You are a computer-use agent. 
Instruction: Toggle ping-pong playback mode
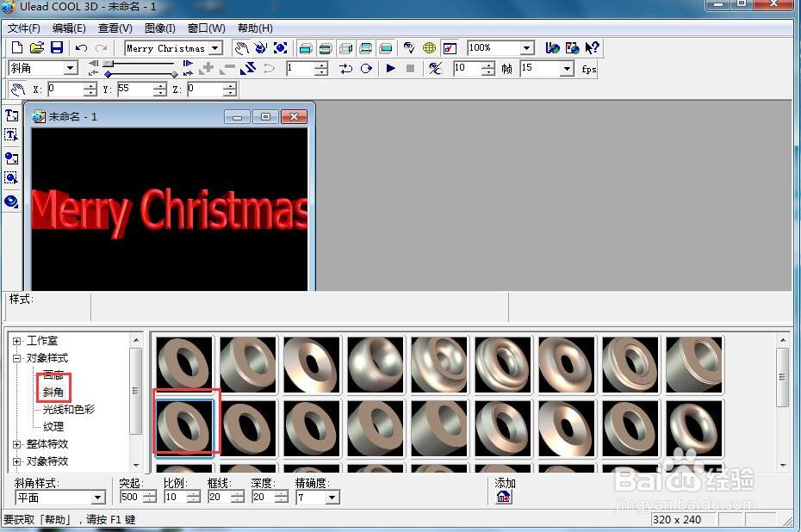pos(346,68)
